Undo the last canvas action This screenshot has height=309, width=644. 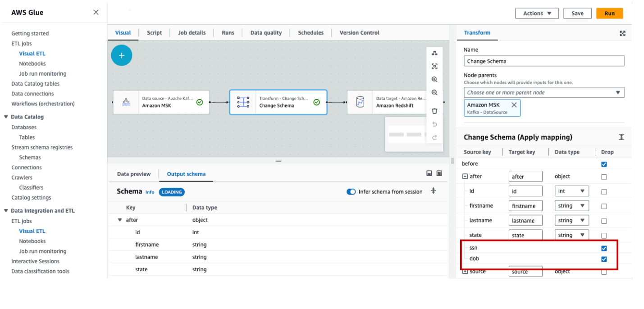click(x=434, y=124)
